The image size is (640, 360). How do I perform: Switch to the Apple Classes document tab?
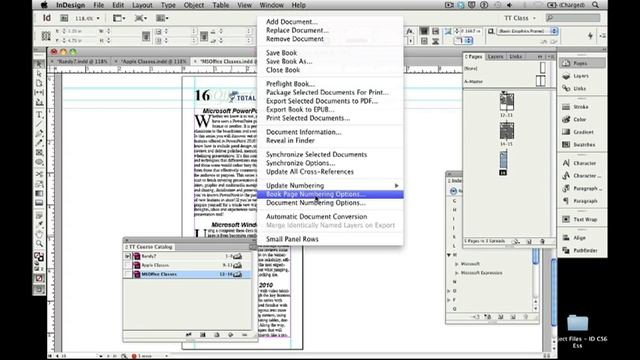(153, 61)
